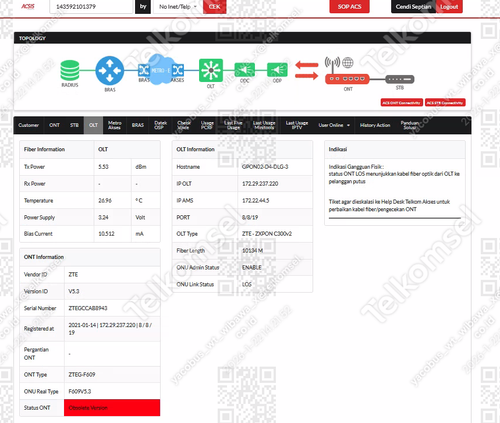Click the Version ID value V5.3
Viewport: 500px width, 423px height.
74,291
